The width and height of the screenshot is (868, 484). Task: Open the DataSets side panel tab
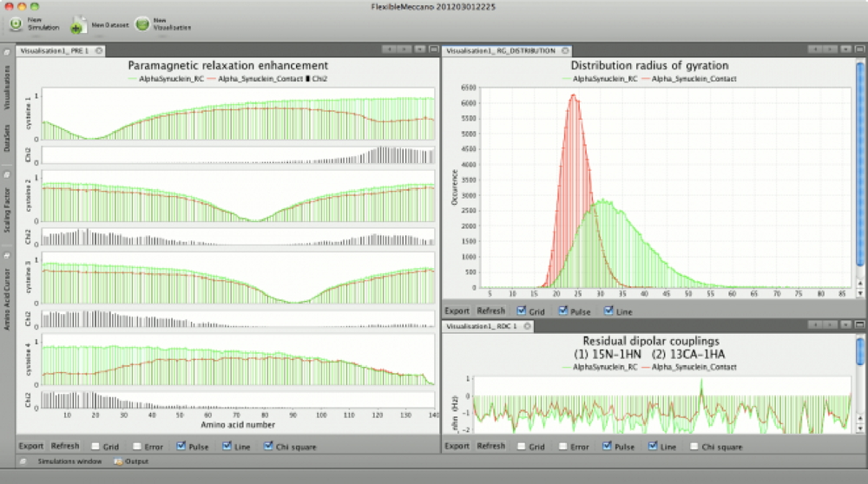coord(7,137)
